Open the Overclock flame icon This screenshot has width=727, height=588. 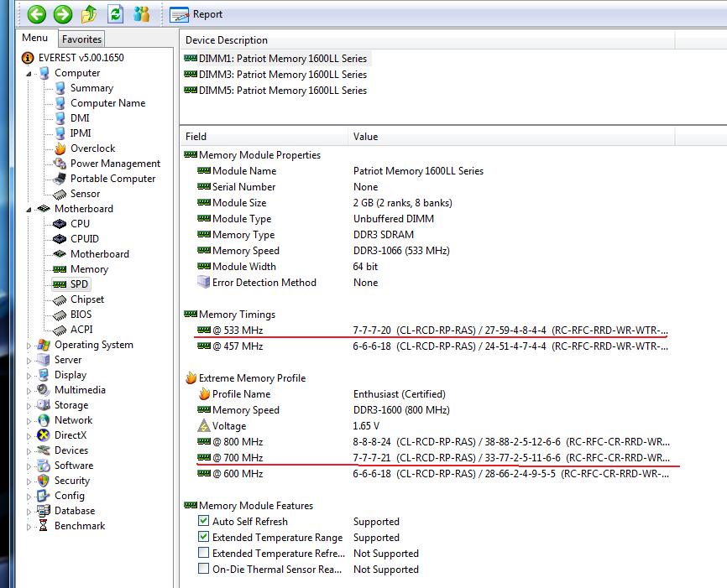click(60, 148)
